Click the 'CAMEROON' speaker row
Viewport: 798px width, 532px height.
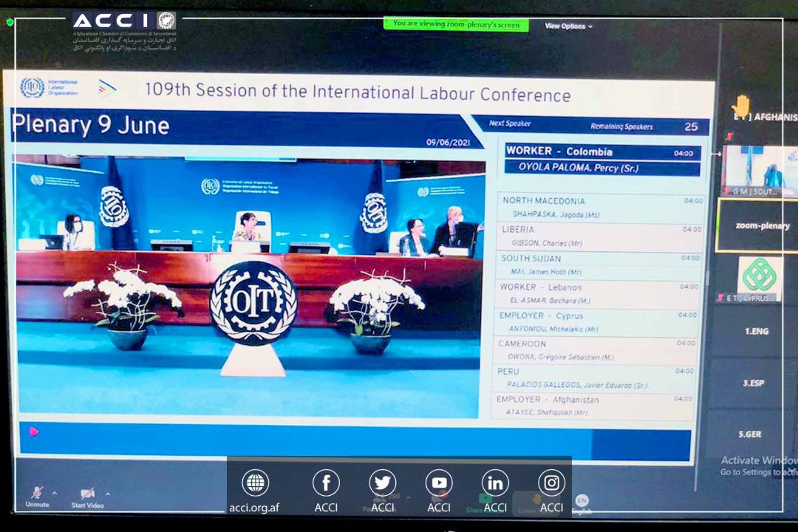coord(596,349)
